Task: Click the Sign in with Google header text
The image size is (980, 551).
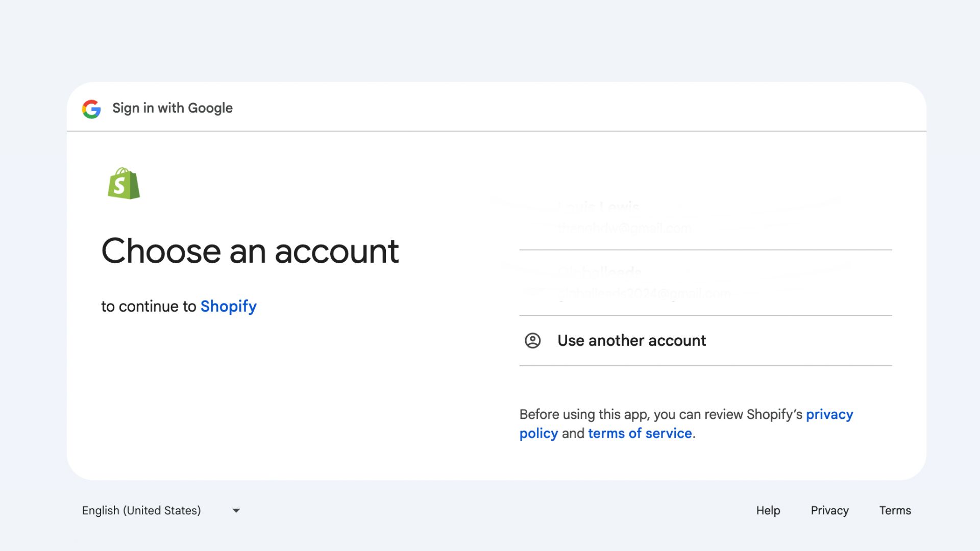Action: click(x=173, y=108)
